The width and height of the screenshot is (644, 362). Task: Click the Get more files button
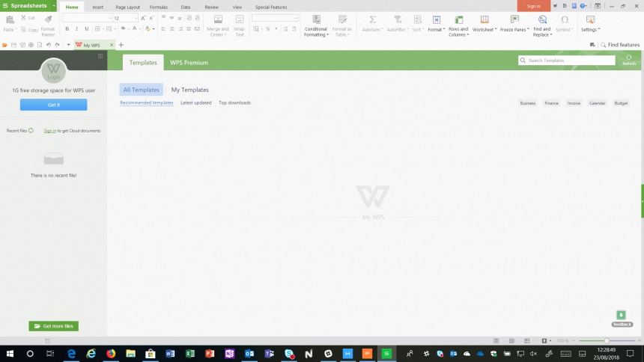53,326
